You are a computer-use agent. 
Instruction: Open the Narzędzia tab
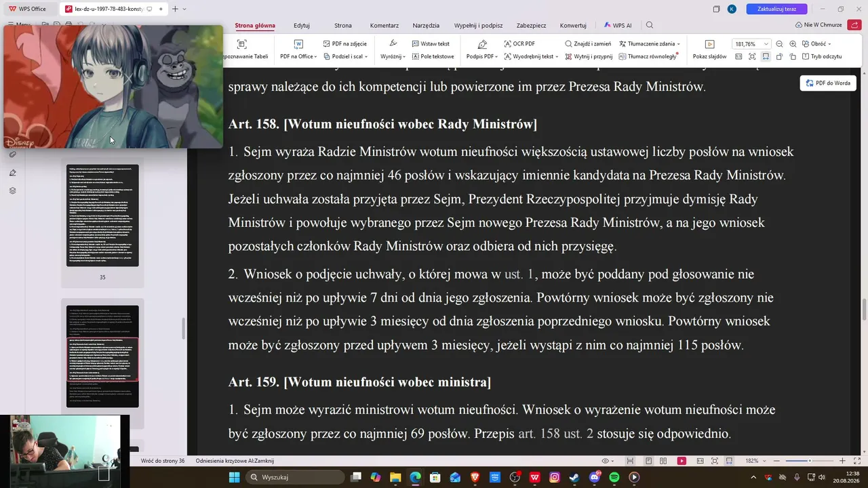[x=426, y=25]
